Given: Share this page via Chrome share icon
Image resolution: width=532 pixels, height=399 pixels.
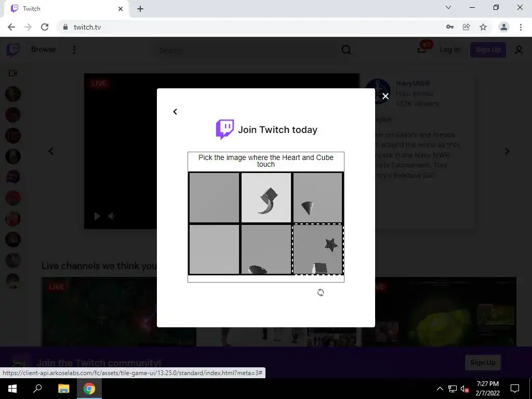Looking at the screenshot, I should tap(467, 27).
